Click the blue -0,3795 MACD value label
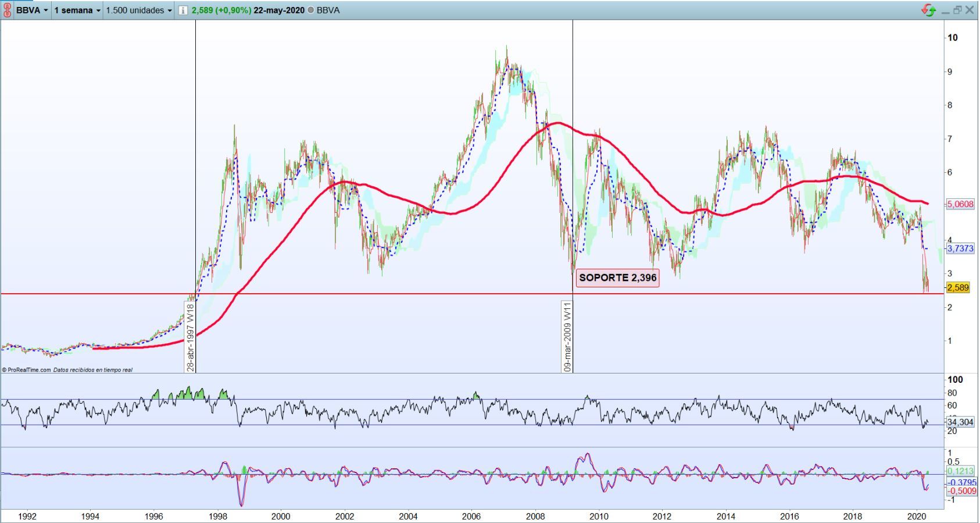Viewport: 980px width, 523px height. pyautogui.click(x=961, y=482)
